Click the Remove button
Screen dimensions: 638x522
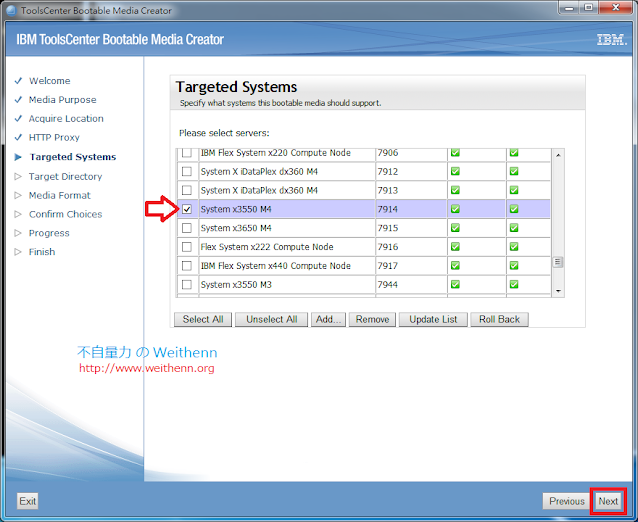(372, 319)
